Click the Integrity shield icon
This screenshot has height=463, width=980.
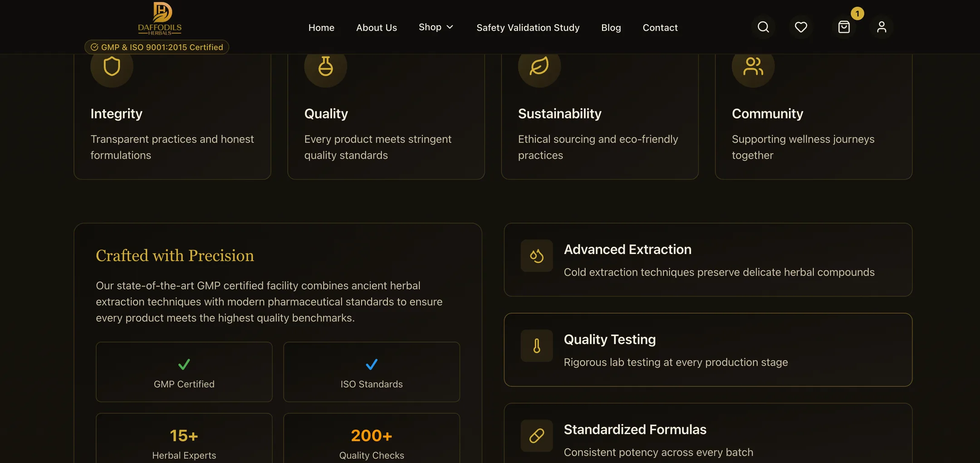[x=112, y=66]
